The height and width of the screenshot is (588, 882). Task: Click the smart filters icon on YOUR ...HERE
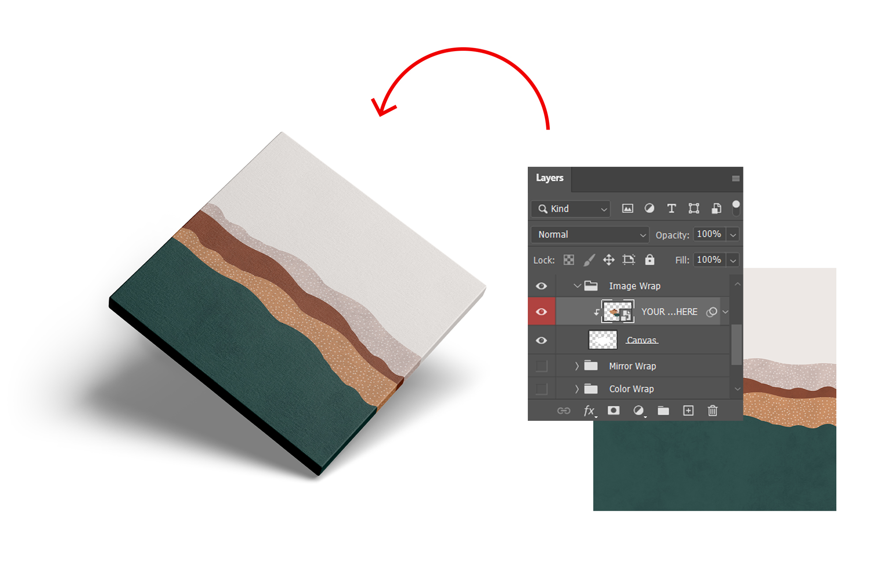coord(711,312)
